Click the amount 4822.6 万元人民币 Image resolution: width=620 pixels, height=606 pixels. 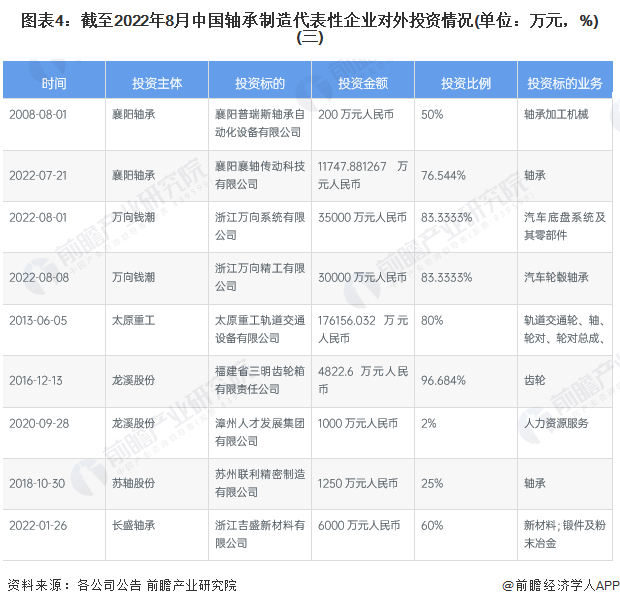(363, 380)
